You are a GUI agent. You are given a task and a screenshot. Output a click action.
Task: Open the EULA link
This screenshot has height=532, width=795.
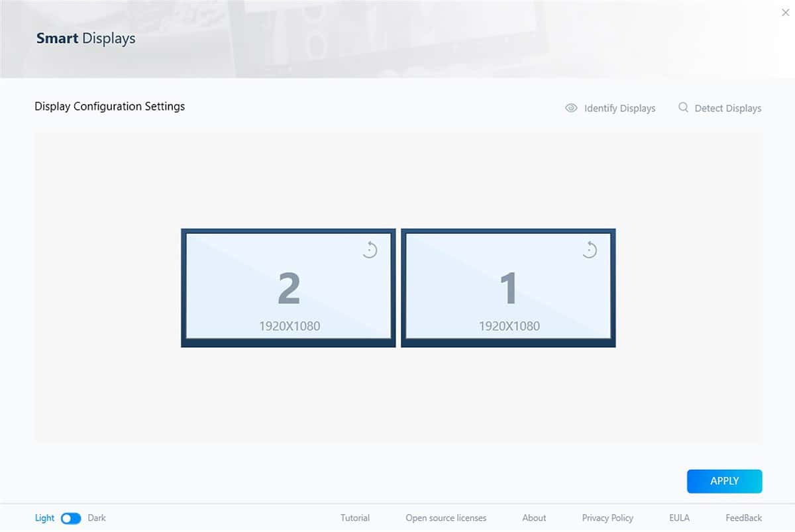click(679, 518)
